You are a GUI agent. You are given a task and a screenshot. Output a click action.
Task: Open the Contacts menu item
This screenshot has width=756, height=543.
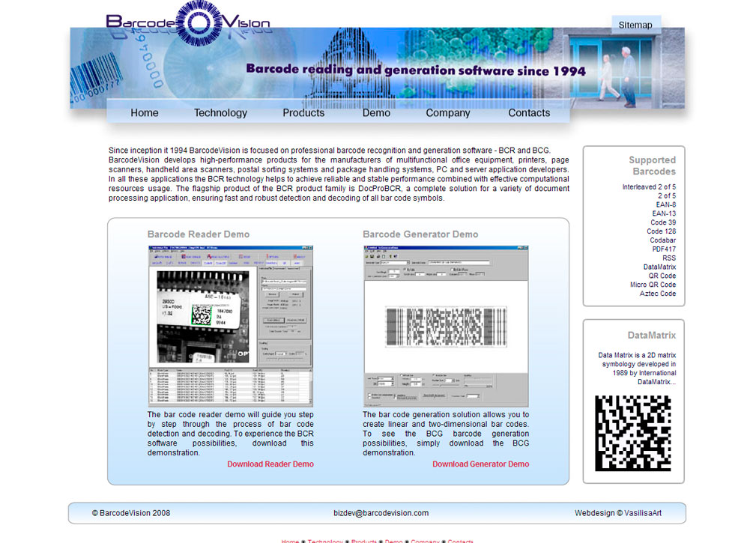[529, 113]
